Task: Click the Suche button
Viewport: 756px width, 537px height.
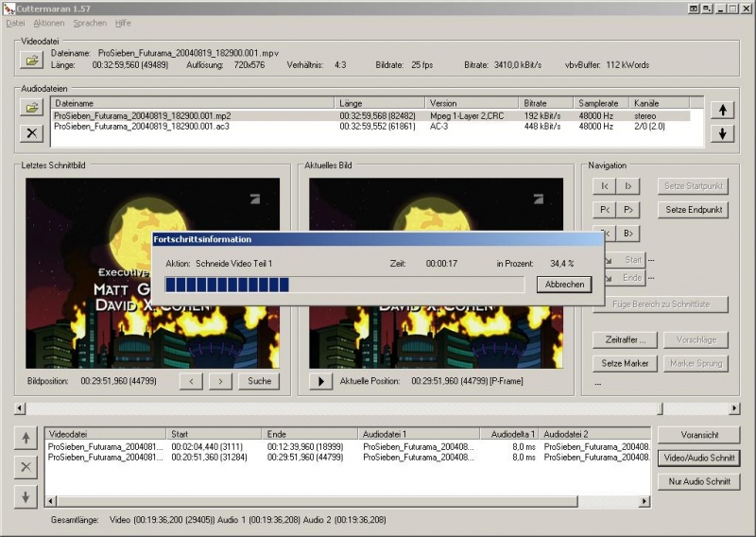Action: 259,381
